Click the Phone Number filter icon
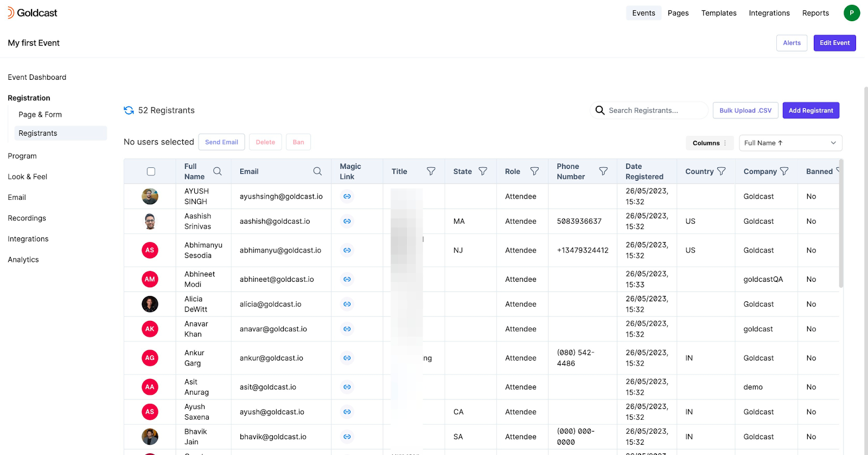Image resolution: width=868 pixels, height=455 pixels. 603,172
